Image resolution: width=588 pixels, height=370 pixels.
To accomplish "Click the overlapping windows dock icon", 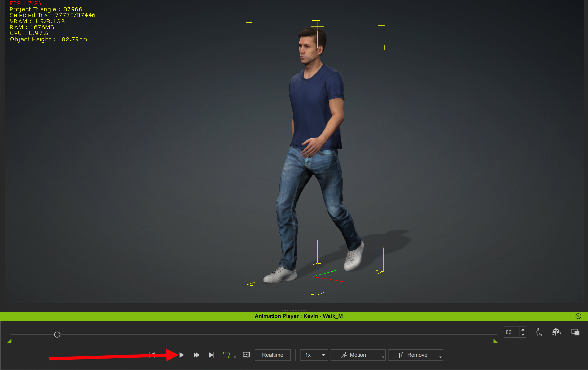I will (x=575, y=332).
